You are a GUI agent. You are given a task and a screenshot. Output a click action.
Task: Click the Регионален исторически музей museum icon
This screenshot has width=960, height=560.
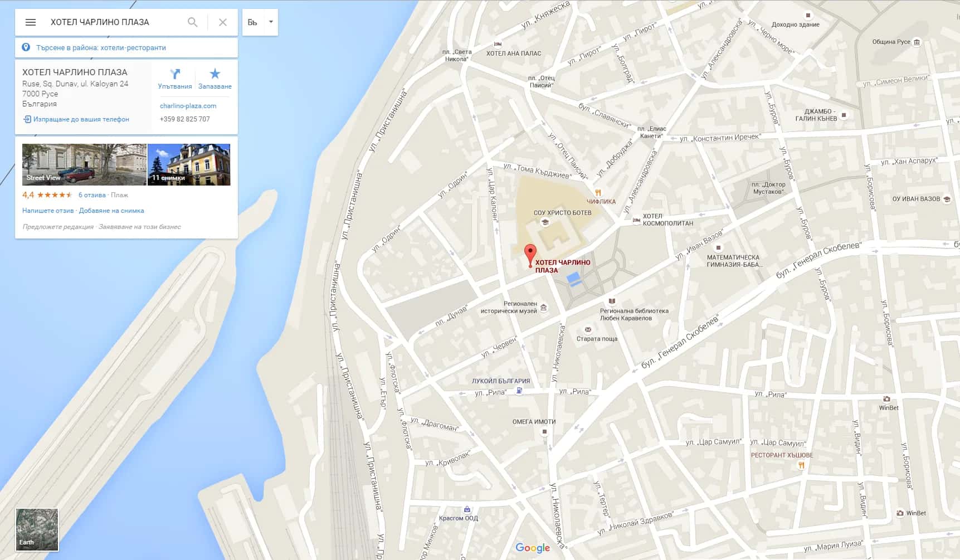tap(544, 307)
